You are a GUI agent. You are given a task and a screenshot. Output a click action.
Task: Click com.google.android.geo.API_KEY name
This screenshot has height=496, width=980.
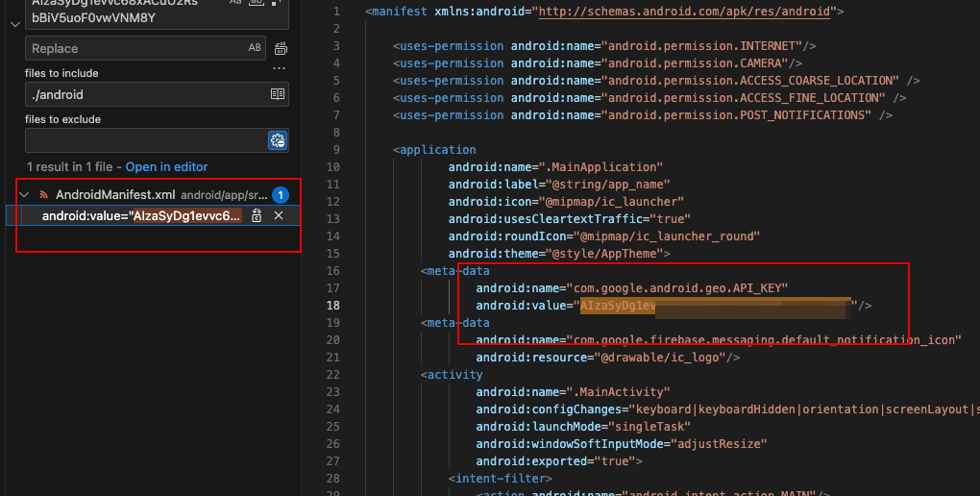coord(677,288)
